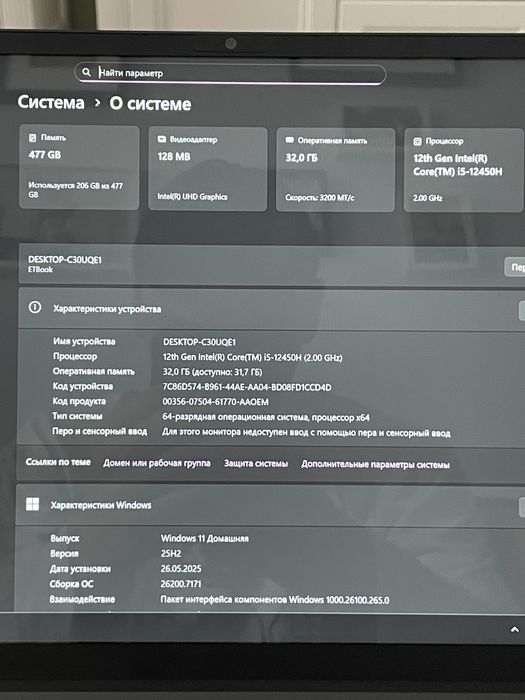Click the CPU icon in Процессор card
The image size is (525, 700).
(417, 141)
